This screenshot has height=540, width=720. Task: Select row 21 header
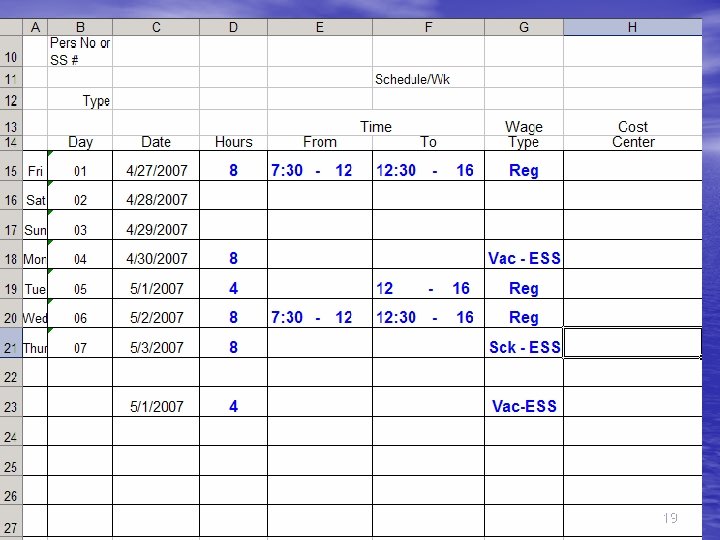click(x=11, y=343)
